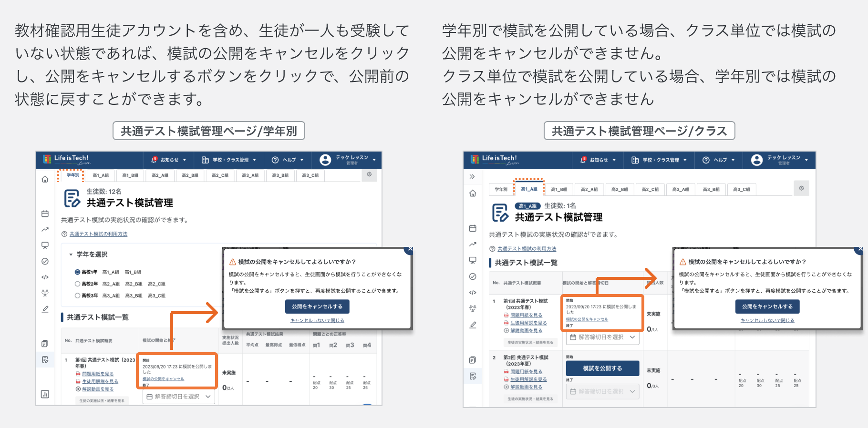Select the 高3_A組 tab in right screenshot
This screenshot has height=428, width=868.
[x=681, y=189]
